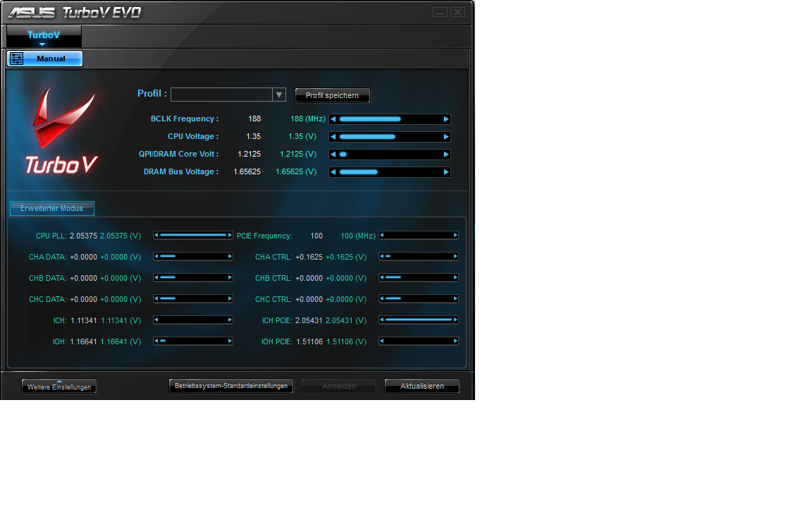Image resolution: width=812 pixels, height=508 pixels.
Task: Click the Aktualisieren button
Action: 422,386
